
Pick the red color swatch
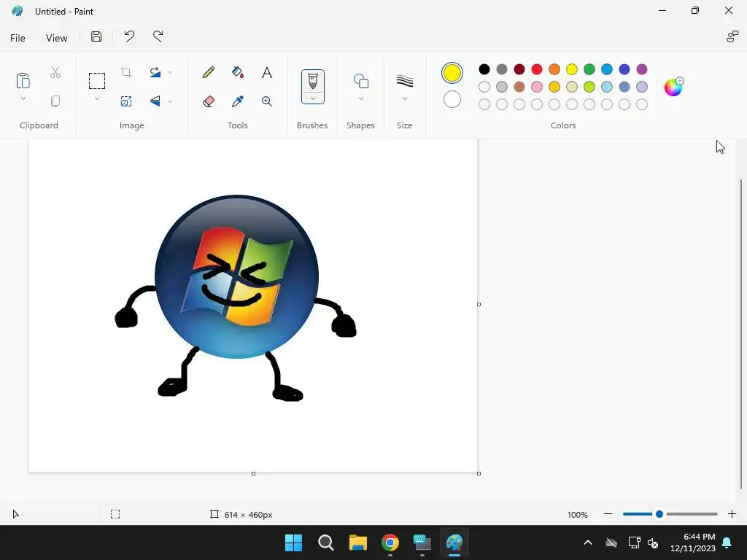coord(537,69)
